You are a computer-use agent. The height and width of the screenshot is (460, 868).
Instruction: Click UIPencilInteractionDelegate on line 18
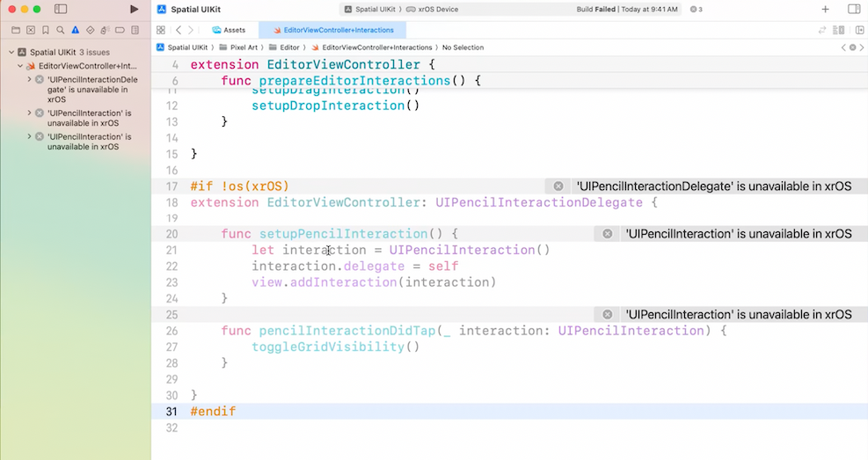coord(538,202)
